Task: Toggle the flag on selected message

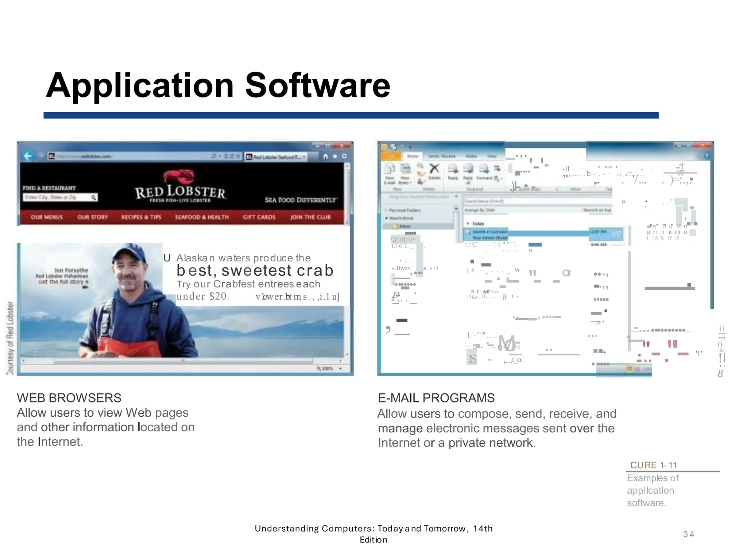Action: point(616,234)
